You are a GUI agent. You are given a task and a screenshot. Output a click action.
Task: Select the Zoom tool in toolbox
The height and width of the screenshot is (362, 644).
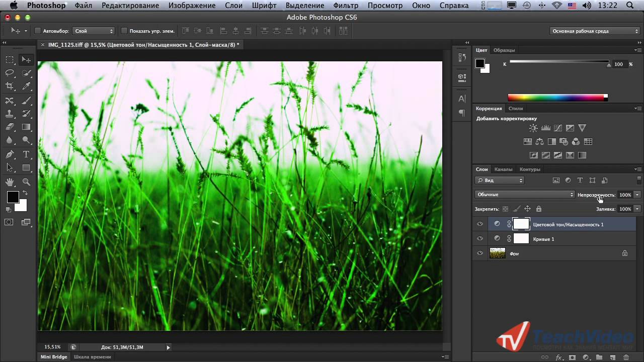point(26,182)
